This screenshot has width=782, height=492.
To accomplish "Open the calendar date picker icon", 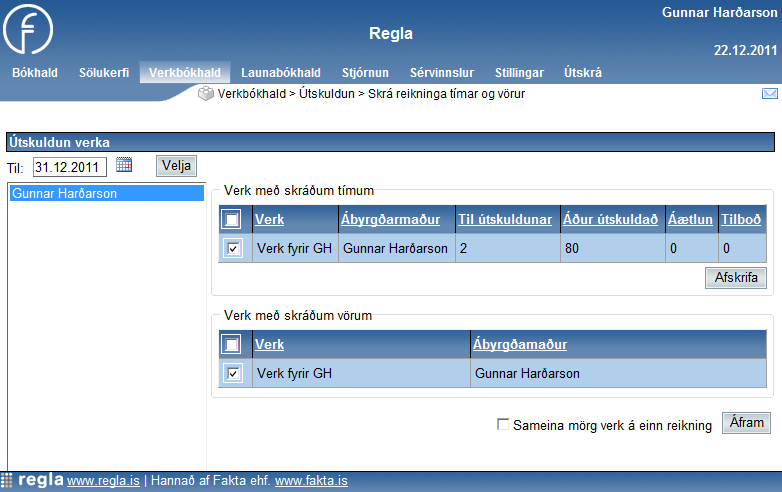I will click(x=124, y=165).
